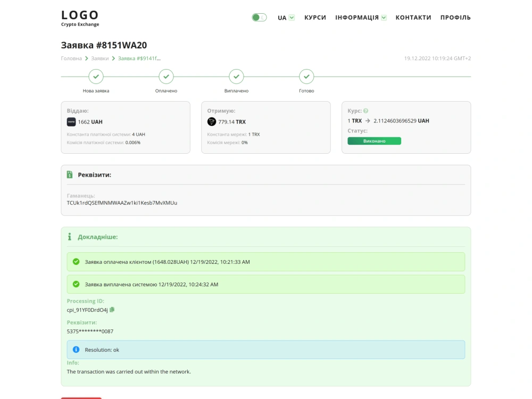Click the red button at the page bottom
The width and height of the screenshot is (532, 399).
click(x=81, y=398)
